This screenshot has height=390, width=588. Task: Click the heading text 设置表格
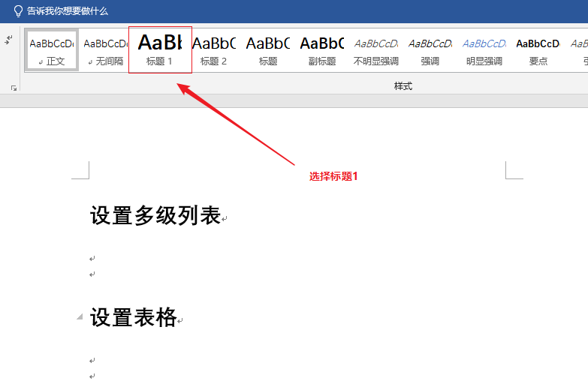134,317
